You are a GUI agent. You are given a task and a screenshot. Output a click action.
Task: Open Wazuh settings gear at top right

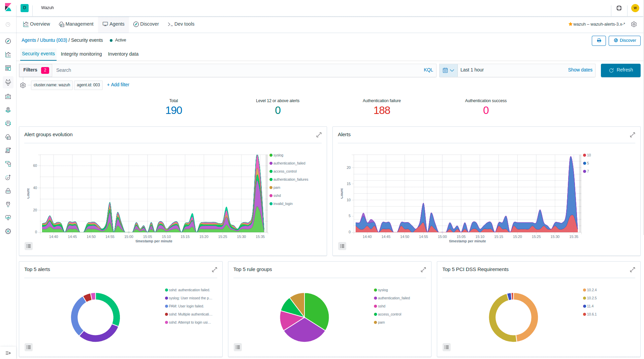point(634,24)
